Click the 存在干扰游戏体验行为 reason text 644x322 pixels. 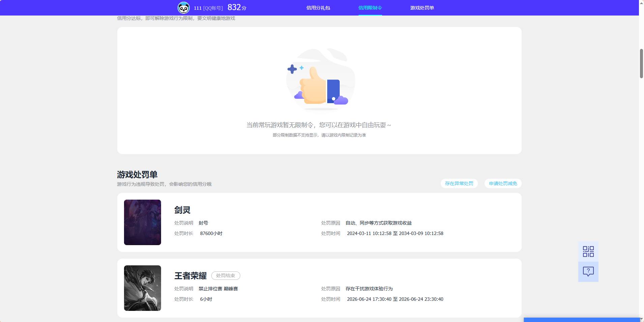tap(369, 289)
